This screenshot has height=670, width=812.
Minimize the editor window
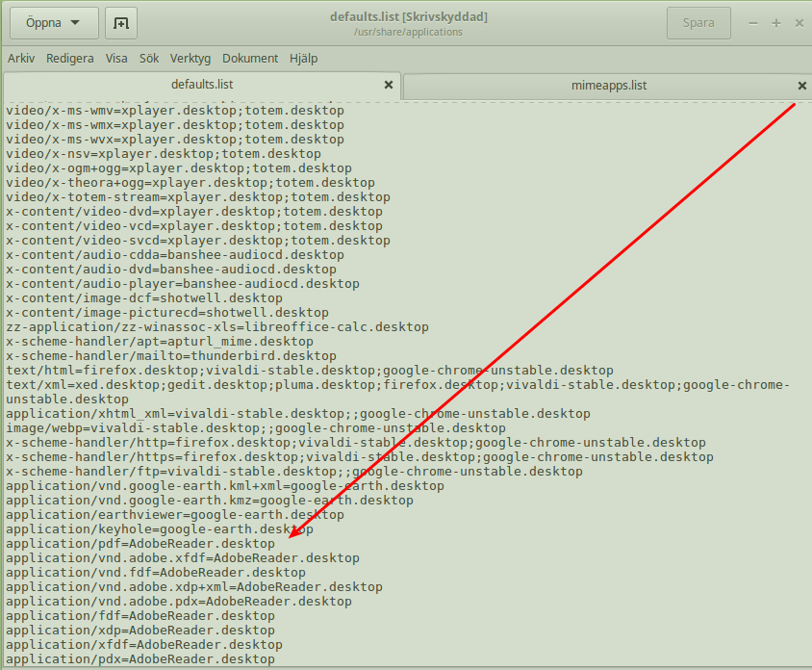[x=753, y=23]
